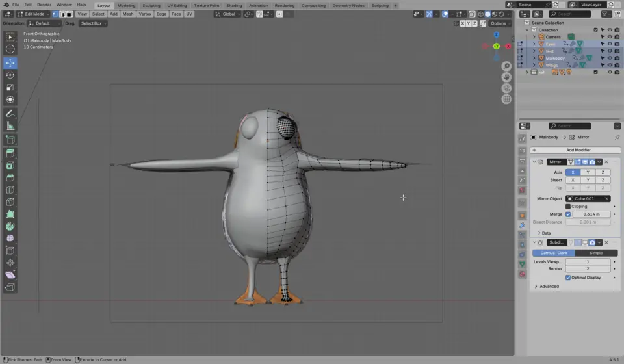Viewport: 624px width, 364px height.
Task: Switch to face select mode
Action: pyautogui.click(x=69, y=14)
